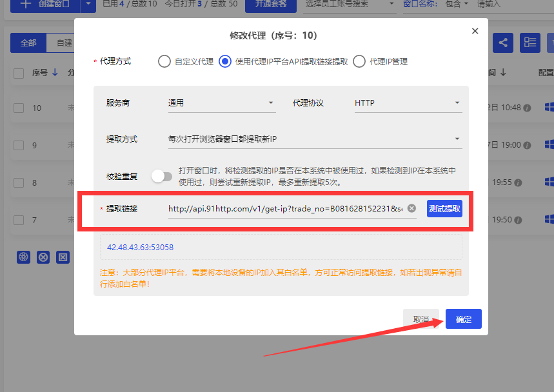Click the 确定 button to confirm
This screenshot has width=554, height=392.
tap(463, 319)
